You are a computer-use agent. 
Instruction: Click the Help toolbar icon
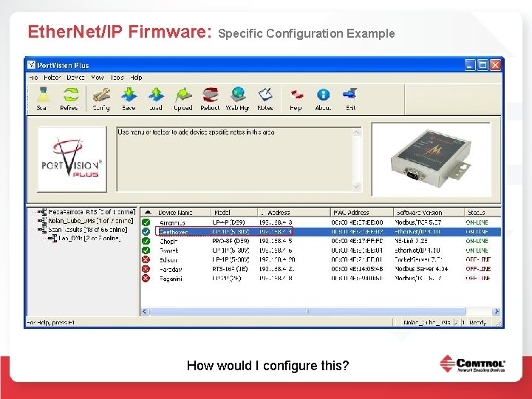pyautogui.click(x=296, y=98)
